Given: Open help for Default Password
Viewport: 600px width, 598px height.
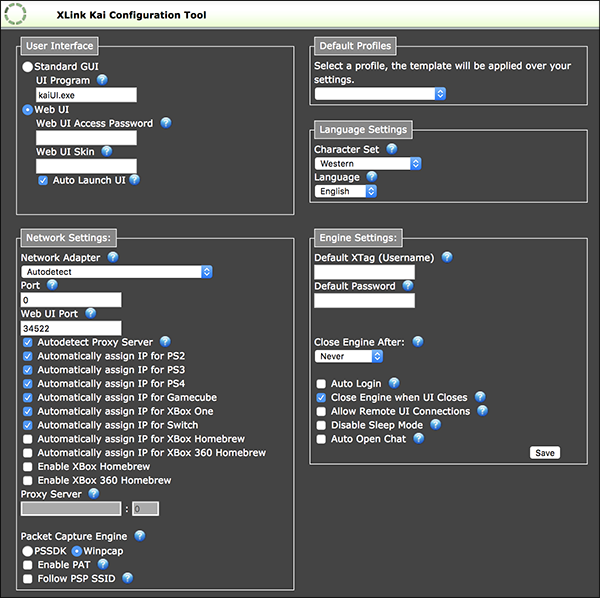Looking at the screenshot, I should click(x=408, y=285).
